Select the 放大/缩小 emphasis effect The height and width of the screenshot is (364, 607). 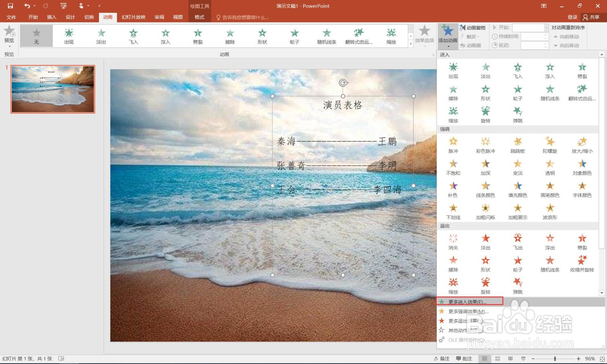tap(582, 145)
